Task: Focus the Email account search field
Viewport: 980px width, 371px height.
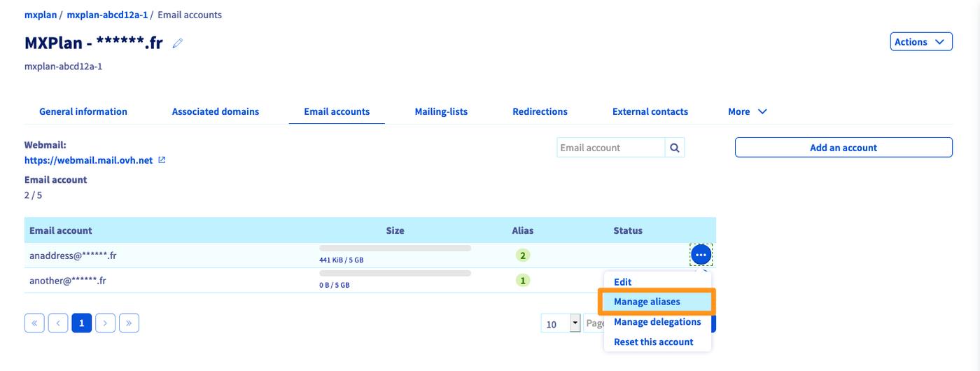Action: [610, 148]
